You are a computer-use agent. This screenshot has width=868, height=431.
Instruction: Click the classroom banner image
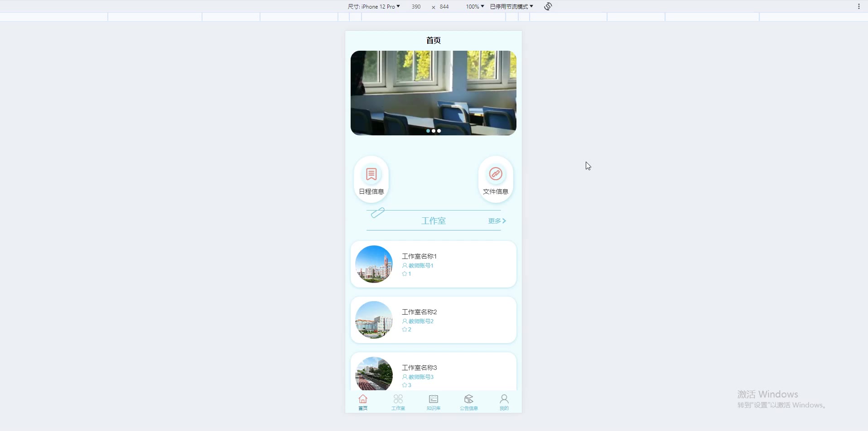pos(434,93)
